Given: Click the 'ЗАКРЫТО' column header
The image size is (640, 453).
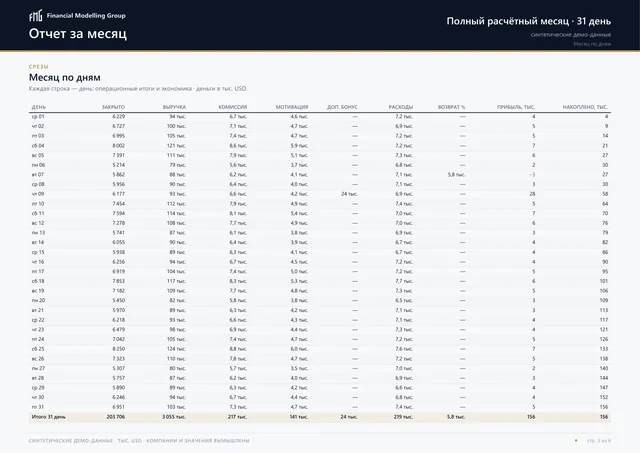Looking at the screenshot, I should point(113,107).
